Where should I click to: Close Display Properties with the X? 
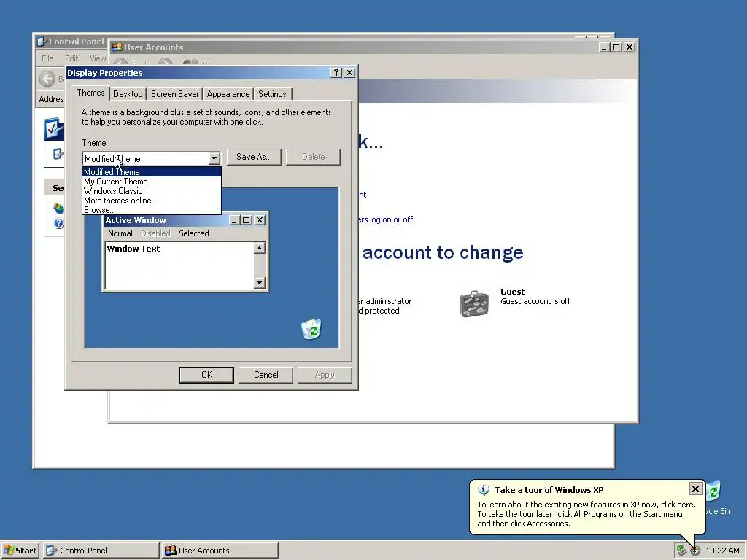click(349, 72)
